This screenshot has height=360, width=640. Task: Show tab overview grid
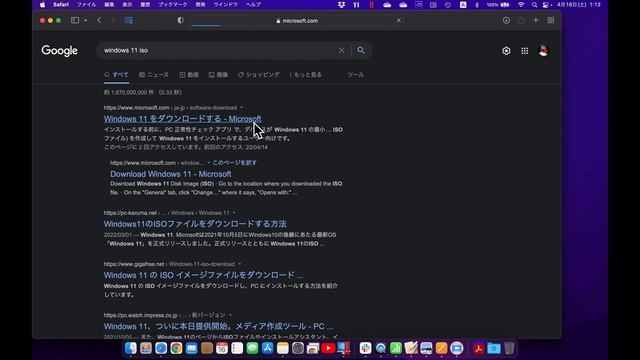pyautogui.click(x=551, y=20)
